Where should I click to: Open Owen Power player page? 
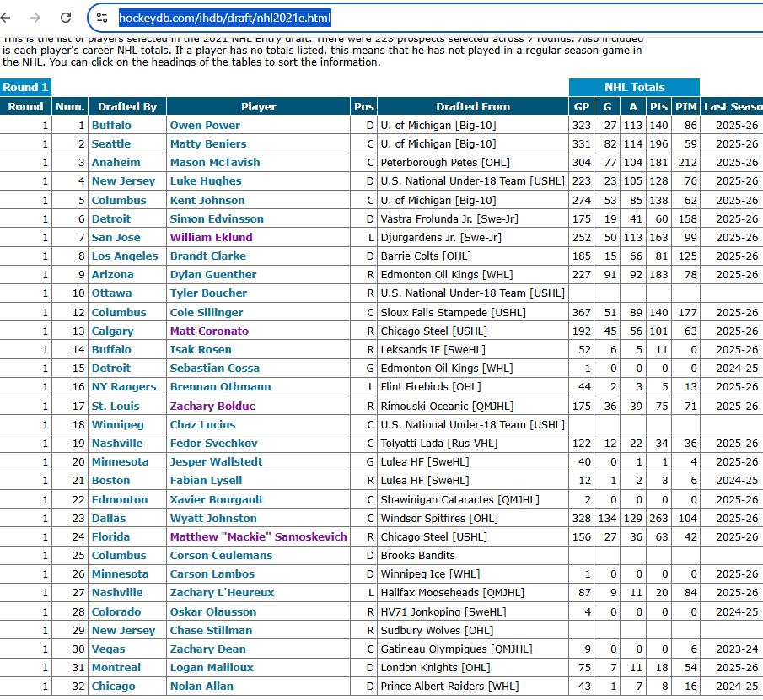[205, 125]
